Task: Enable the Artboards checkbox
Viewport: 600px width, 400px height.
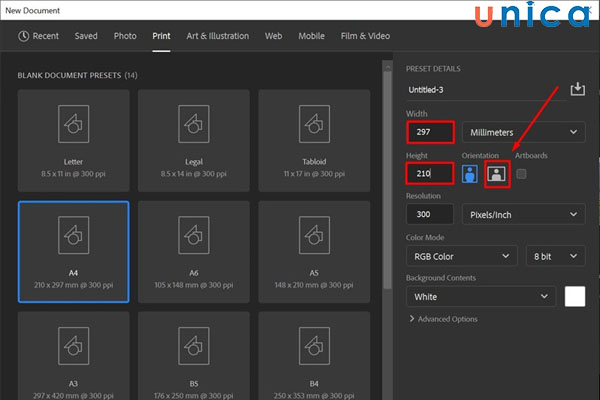Action: (x=521, y=174)
